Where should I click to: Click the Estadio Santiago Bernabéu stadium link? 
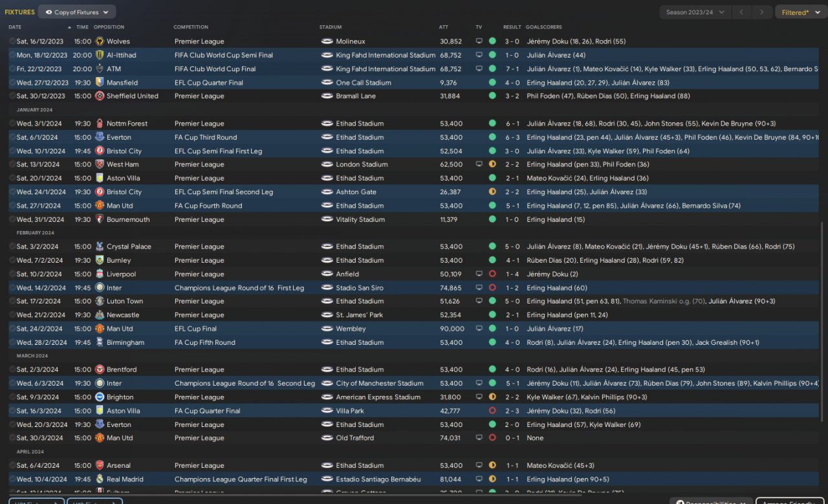click(378, 479)
